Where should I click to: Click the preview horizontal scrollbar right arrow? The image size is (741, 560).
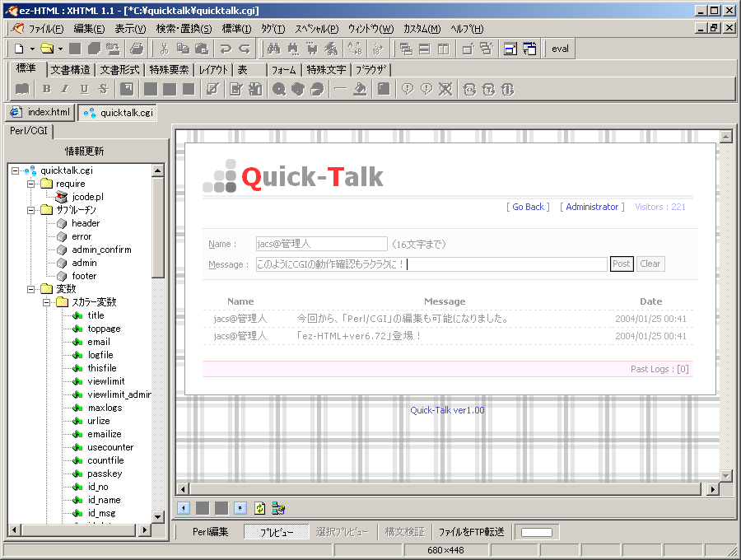point(713,489)
